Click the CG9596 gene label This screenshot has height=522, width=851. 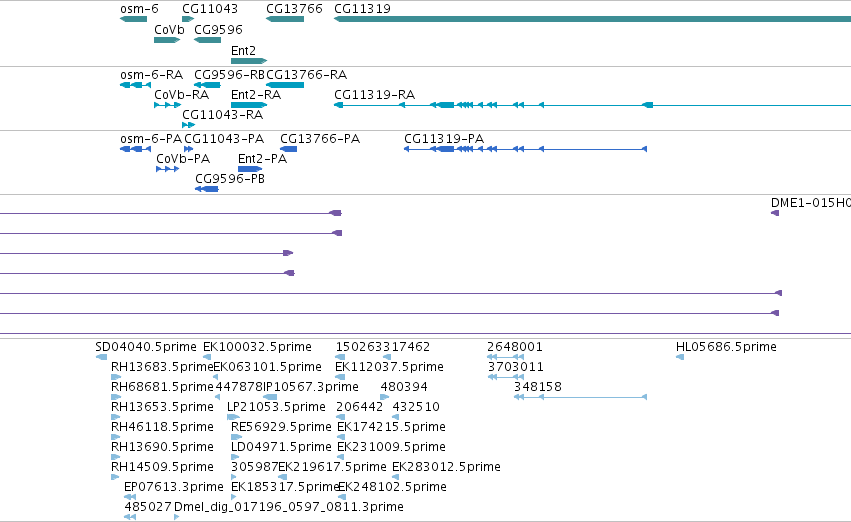click(x=218, y=30)
